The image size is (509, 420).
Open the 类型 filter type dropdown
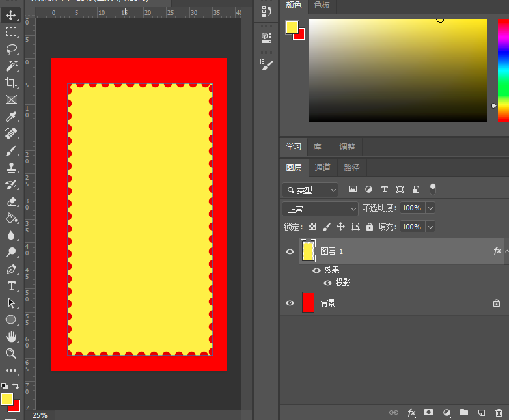tap(310, 190)
